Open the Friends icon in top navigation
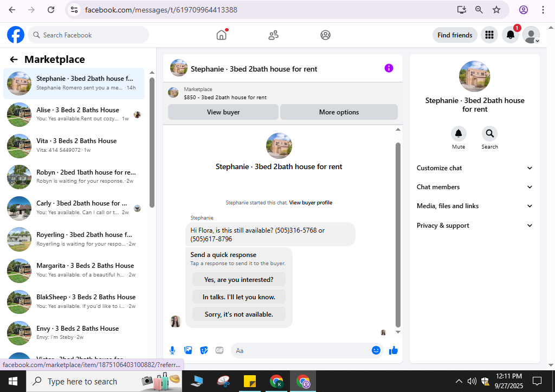 pos(273,35)
